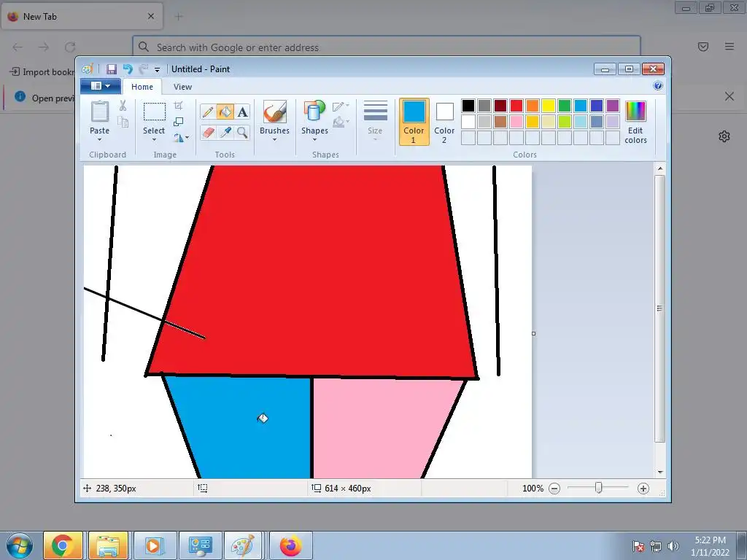Image resolution: width=747 pixels, height=560 pixels.
Task: Click Firefox reload button
Action: click(70, 47)
